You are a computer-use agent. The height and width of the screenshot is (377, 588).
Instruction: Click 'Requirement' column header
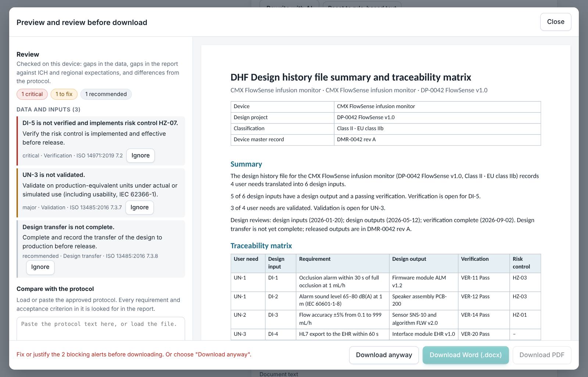(x=343, y=263)
